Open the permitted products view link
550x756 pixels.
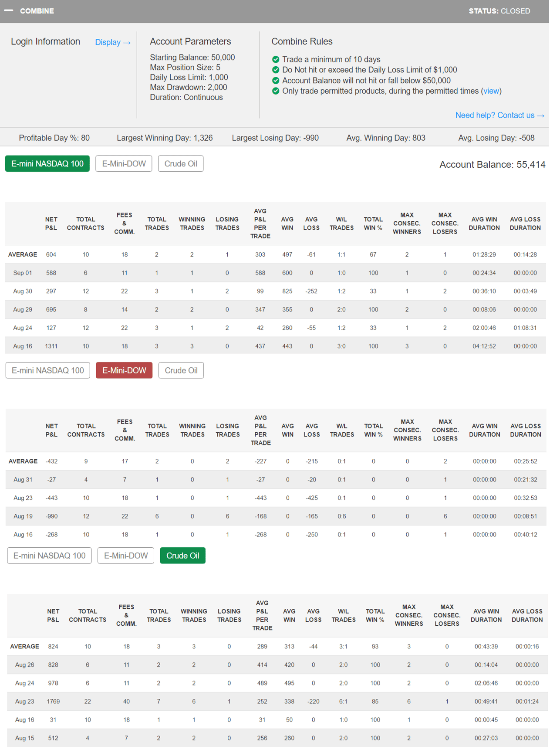point(491,91)
